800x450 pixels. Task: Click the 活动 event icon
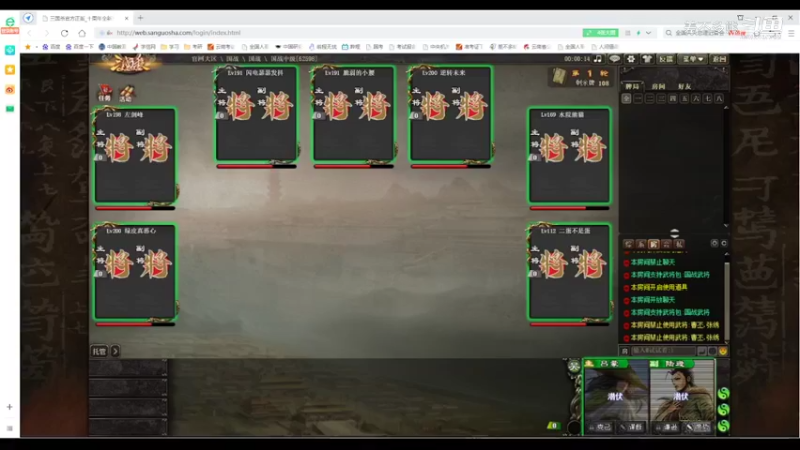pos(126,93)
